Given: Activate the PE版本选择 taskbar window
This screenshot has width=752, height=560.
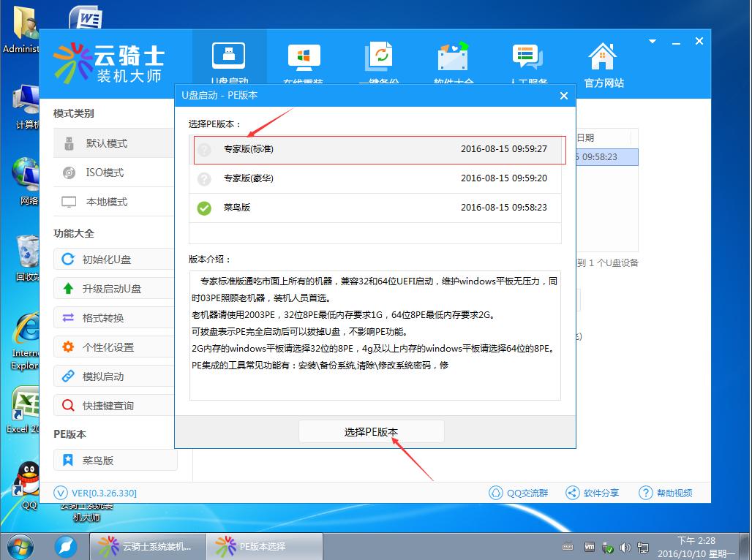Looking at the screenshot, I should (252, 546).
